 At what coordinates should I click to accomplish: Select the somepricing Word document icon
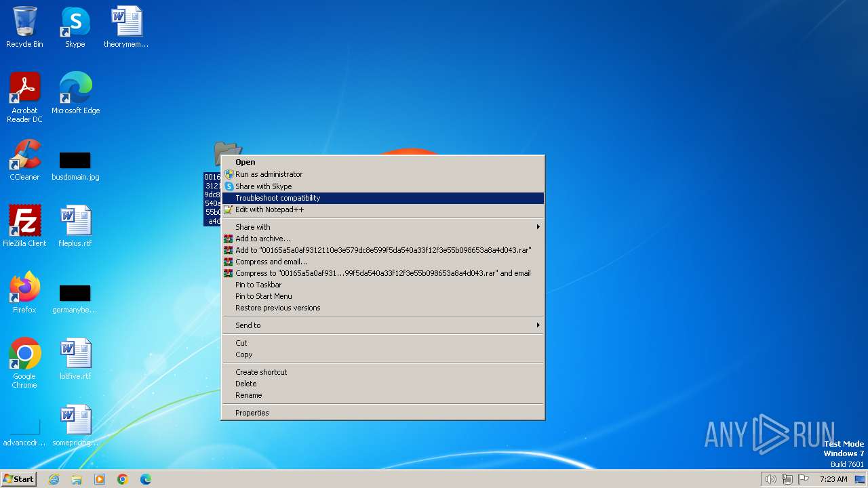pyautogui.click(x=75, y=426)
